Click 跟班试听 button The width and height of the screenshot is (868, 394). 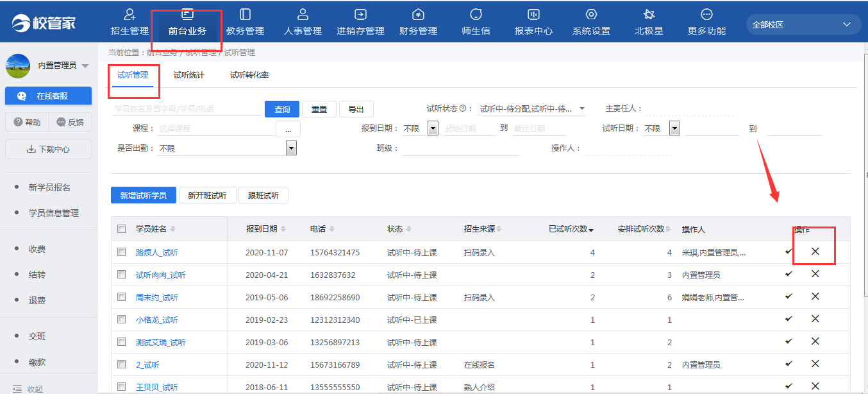pyautogui.click(x=263, y=195)
